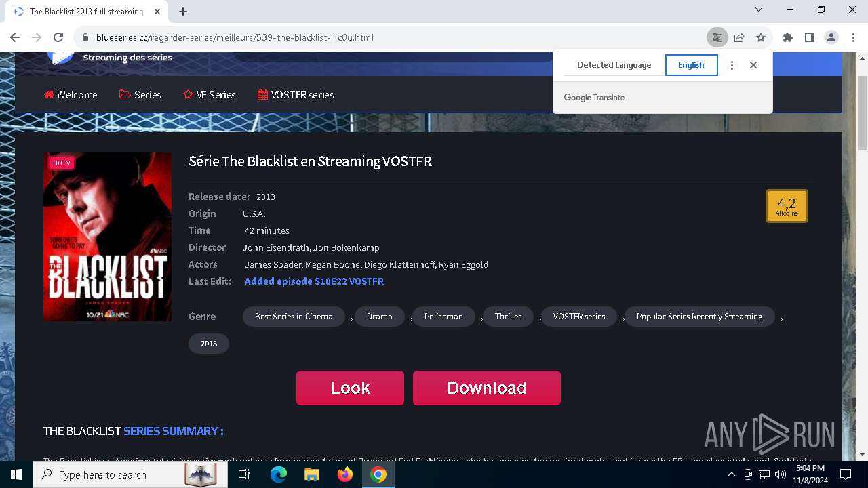Click the share page icon
The height and width of the screenshot is (488, 868).
(x=739, y=37)
